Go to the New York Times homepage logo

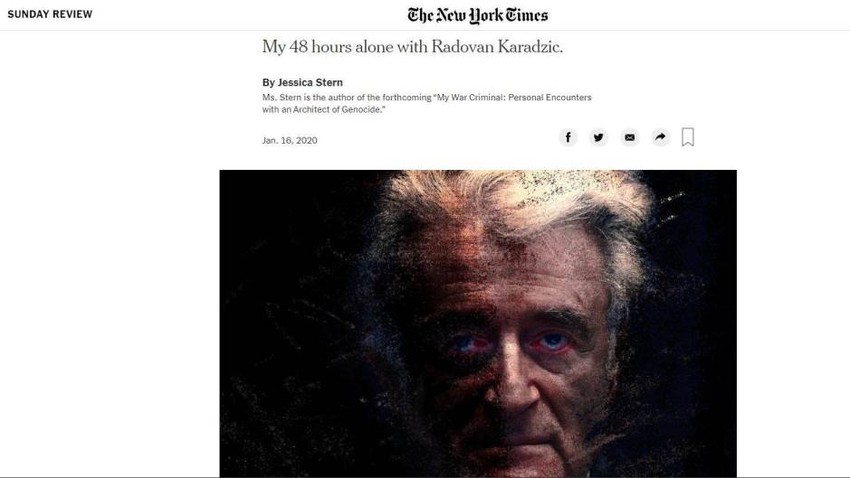478,15
